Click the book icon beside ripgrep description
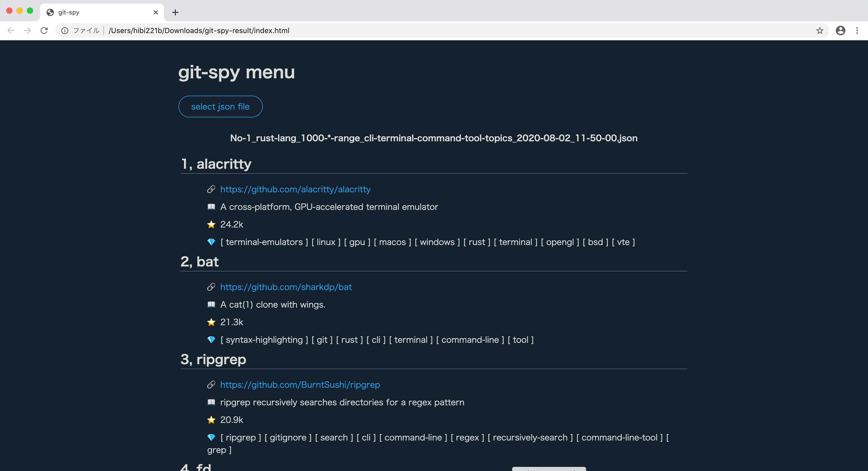Screen dimensions: 868x471 (211, 402)
